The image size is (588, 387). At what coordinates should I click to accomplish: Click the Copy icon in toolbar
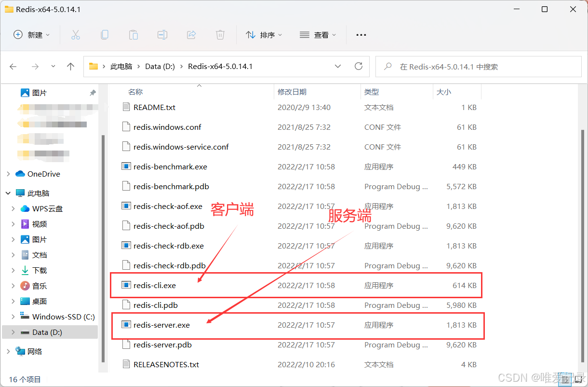click(104, 35)
